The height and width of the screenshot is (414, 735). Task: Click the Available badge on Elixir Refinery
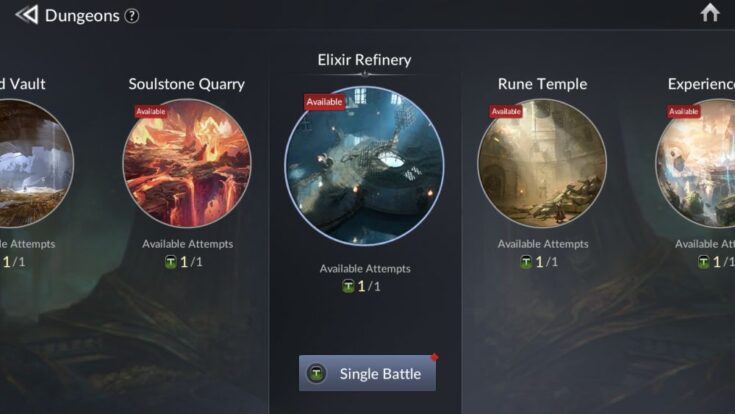coord(324,102)
